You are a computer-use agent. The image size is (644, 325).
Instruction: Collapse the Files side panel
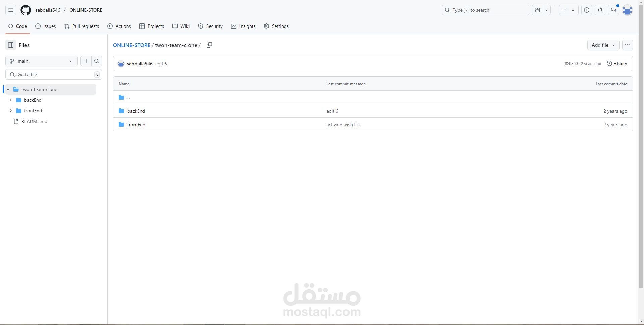pyautogui.click(x=10, y=45)
